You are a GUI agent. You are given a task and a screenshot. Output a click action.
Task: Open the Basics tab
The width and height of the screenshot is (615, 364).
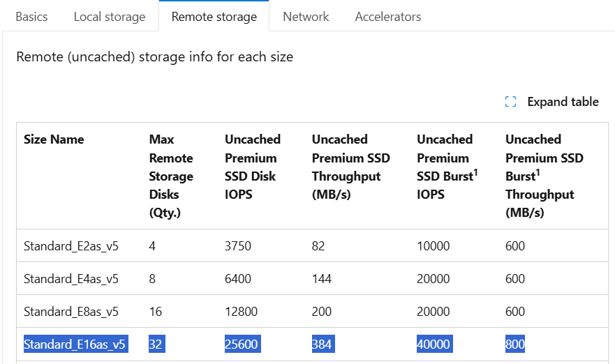(31, 17)
